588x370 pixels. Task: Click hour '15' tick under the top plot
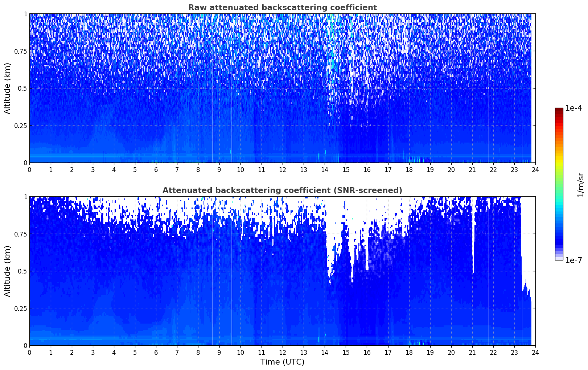(x=346, y=169)
